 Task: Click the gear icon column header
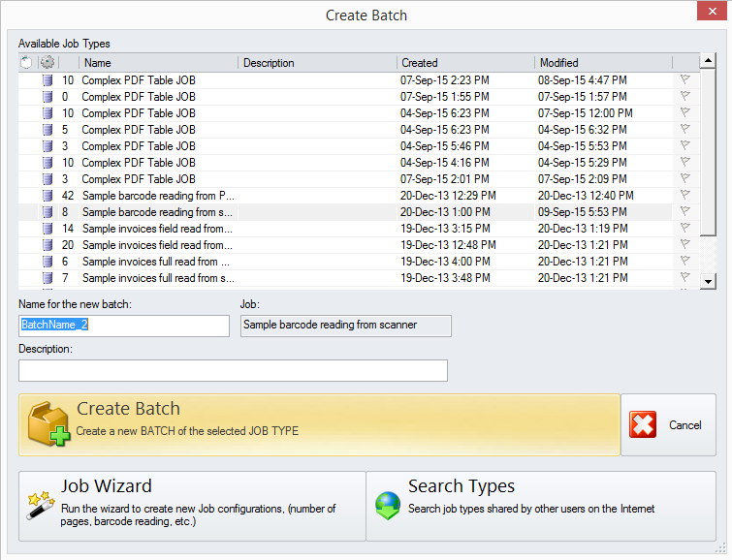point(47,63)
